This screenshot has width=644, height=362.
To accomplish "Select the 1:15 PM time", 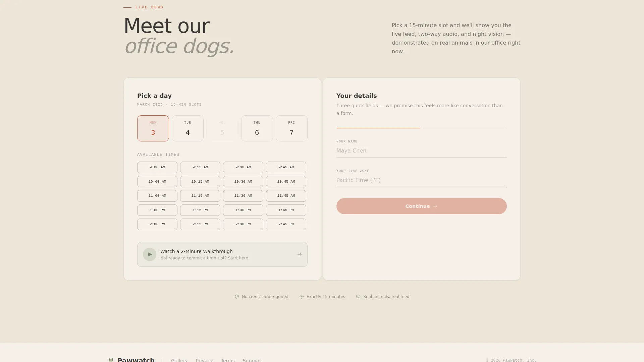I will 200,210.
